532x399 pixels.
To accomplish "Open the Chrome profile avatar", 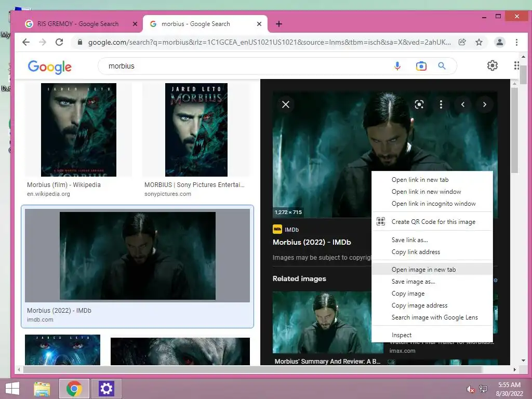I will click(499, 42).
